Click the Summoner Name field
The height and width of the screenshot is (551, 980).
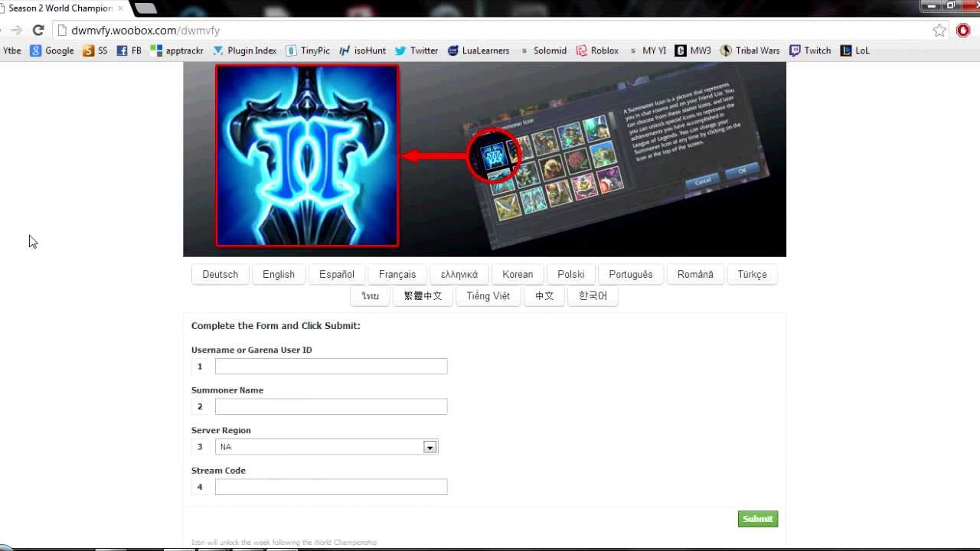tap(331, 406)
